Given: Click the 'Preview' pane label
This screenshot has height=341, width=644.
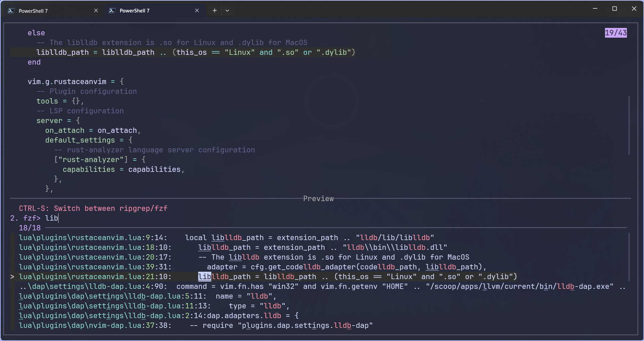Looking at the screenshot, I should [318, 199].
